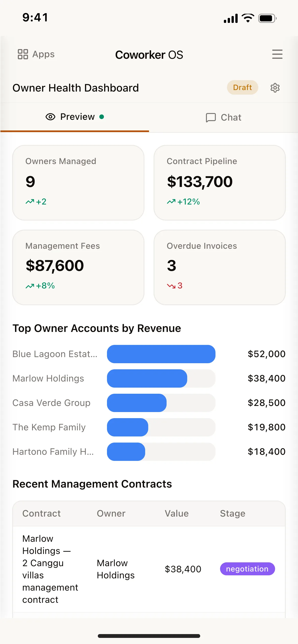Screen dimensions: 298x644
Task: Tap the Wi-Fi status icon
Action: click(248, 18)
